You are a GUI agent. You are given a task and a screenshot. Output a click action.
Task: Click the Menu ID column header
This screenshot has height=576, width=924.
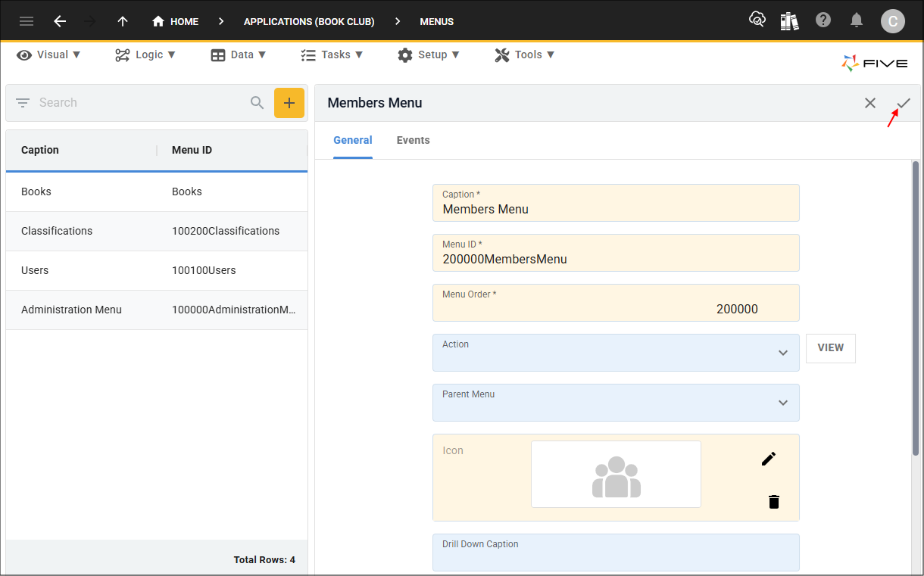point(192,150)
